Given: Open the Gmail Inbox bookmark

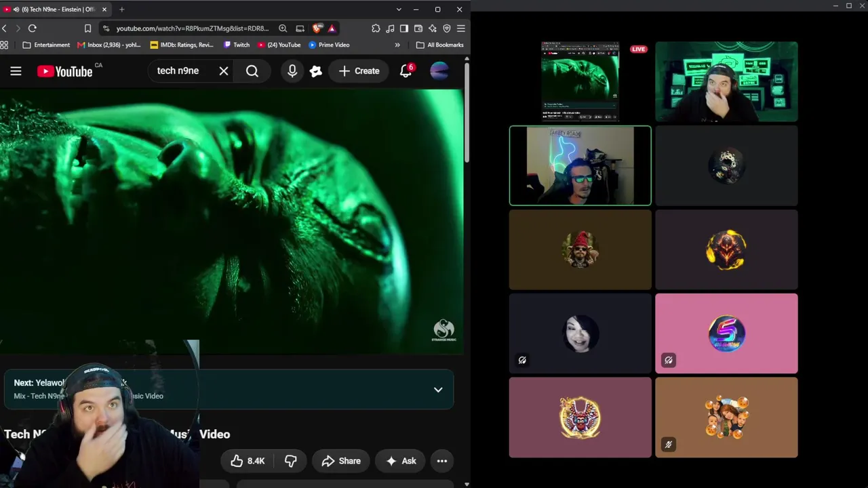Looking at the screenshot, I should [108, 45].
